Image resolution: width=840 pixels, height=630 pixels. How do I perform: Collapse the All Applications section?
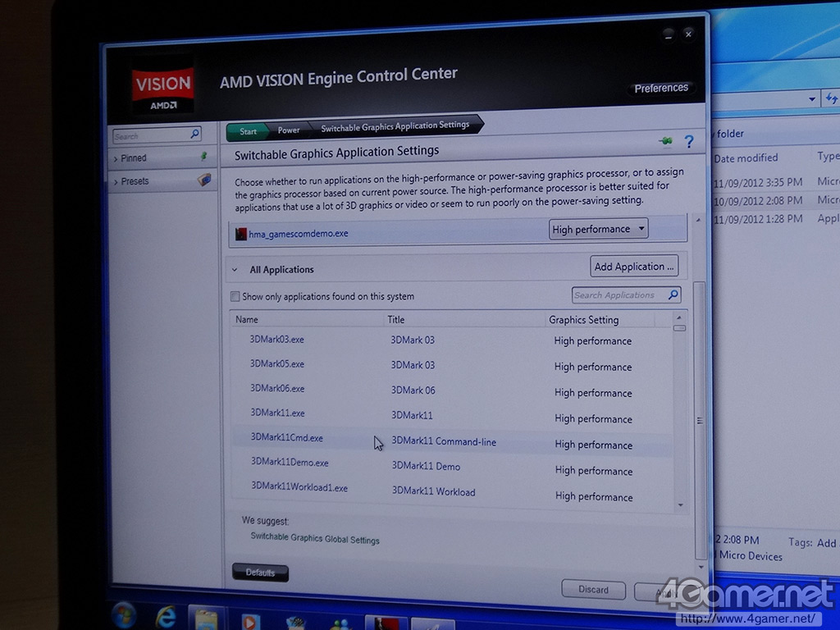[235, 269]
